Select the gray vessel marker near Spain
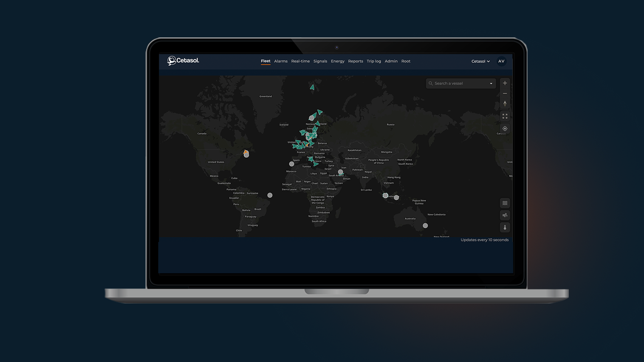This screenshot has width=644, height=362. 291,164
